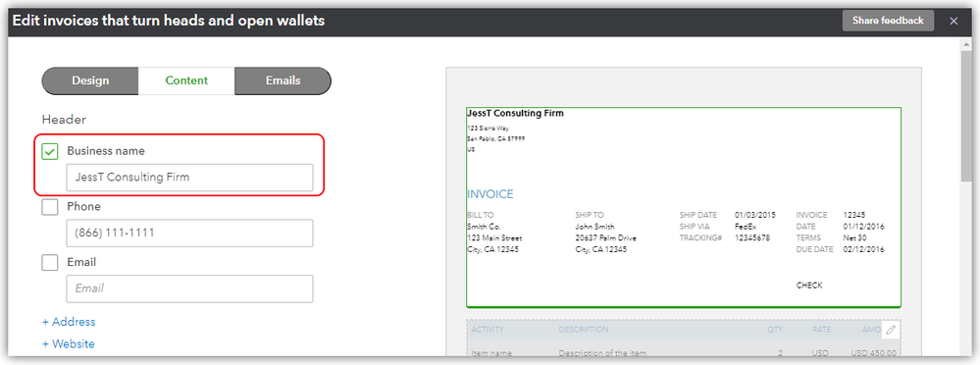Image resolution: width=980 pixels, height=365 pixels.
Task: Click the TRACKING# label in preview
Action: (x=700, y=238)
